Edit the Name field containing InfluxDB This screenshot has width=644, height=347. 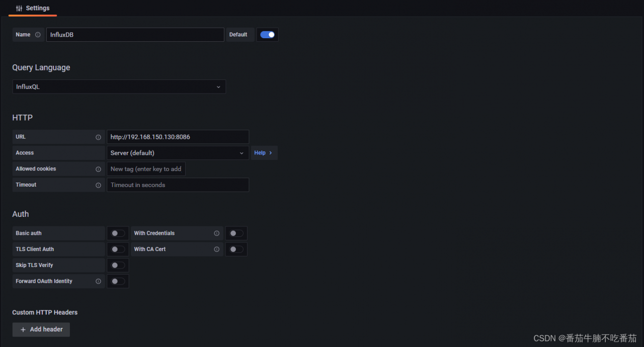(x=135, y=35)
